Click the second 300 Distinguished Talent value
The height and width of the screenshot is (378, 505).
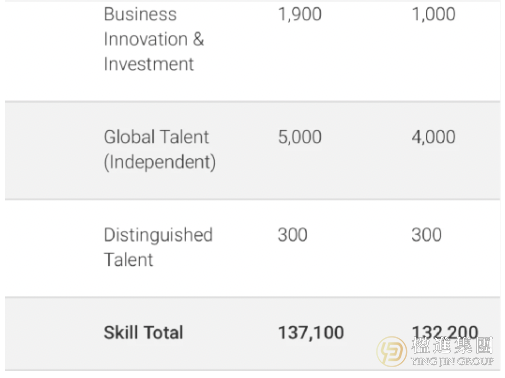click(x=426, y=235)
